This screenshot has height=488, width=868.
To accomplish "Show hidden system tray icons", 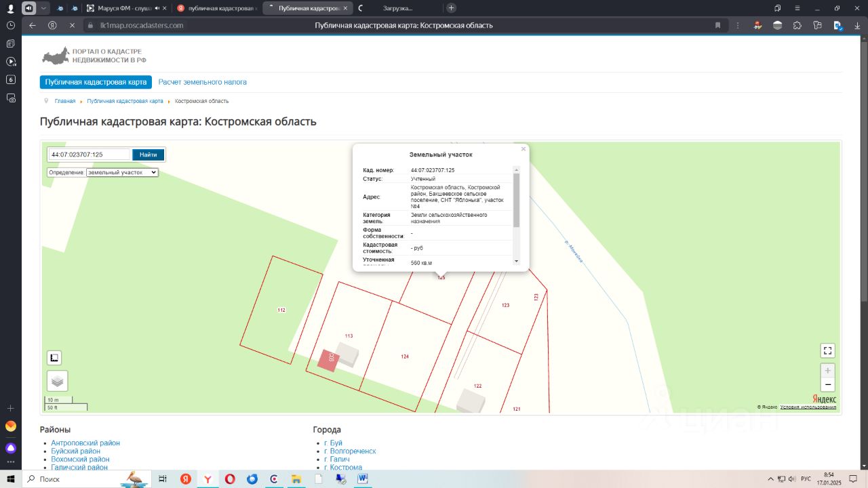I will pos(770,479).
